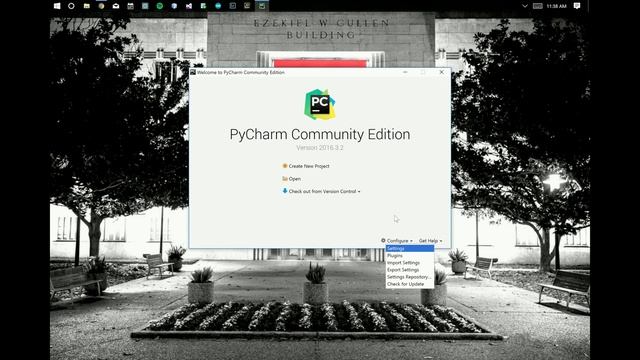Open the Windows Start menu
Screen dimensions: 640x360
coord(57,6)
